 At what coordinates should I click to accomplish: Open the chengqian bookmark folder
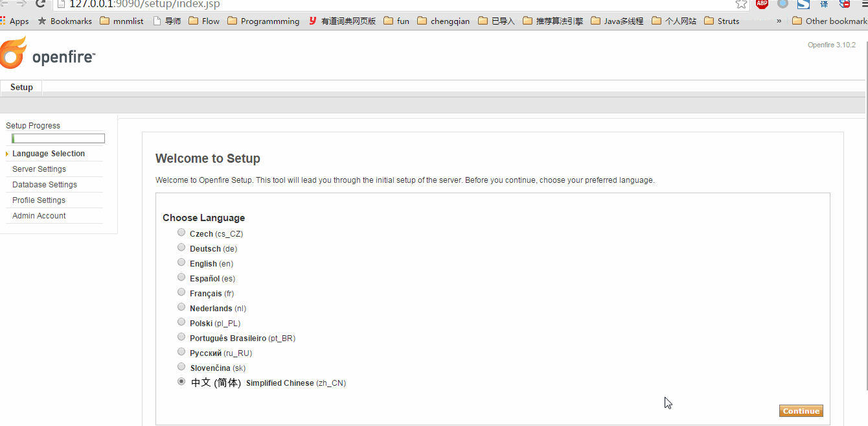tap(444, 21)
